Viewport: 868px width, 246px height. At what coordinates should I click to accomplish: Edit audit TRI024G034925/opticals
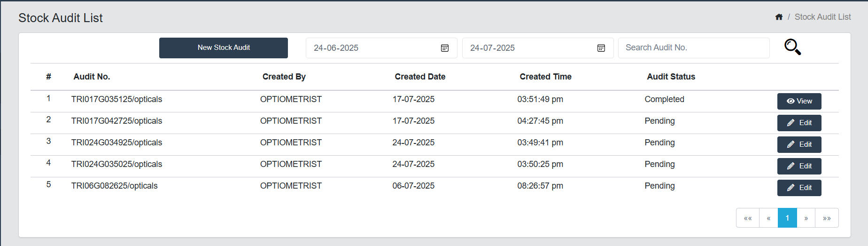pyautogui.click(x=799, y=144)
